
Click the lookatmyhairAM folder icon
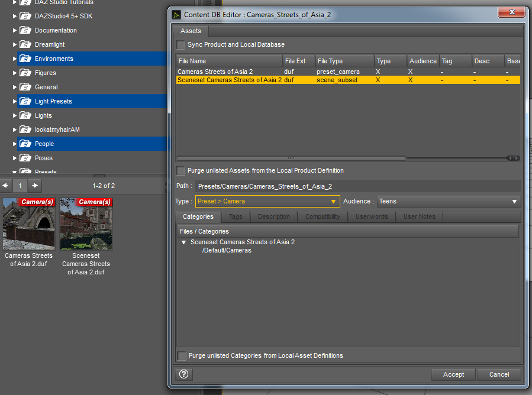point(25,130)
